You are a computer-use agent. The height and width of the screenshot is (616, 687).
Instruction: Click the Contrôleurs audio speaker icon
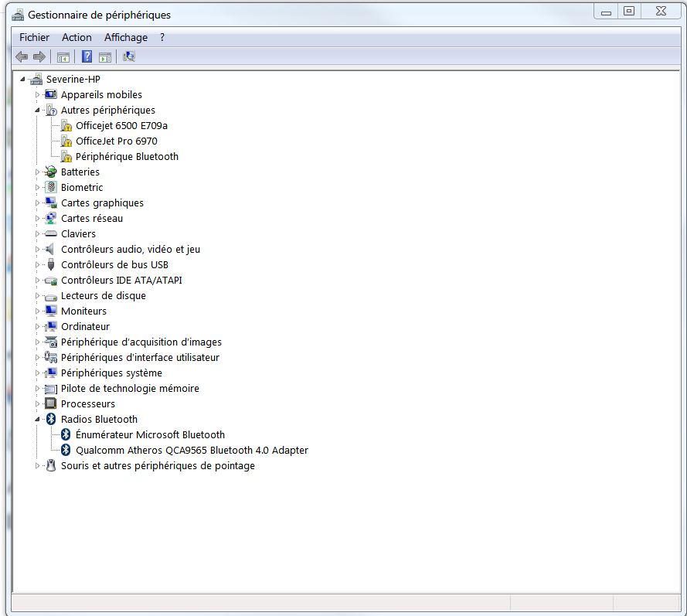(x=51, y=249)
